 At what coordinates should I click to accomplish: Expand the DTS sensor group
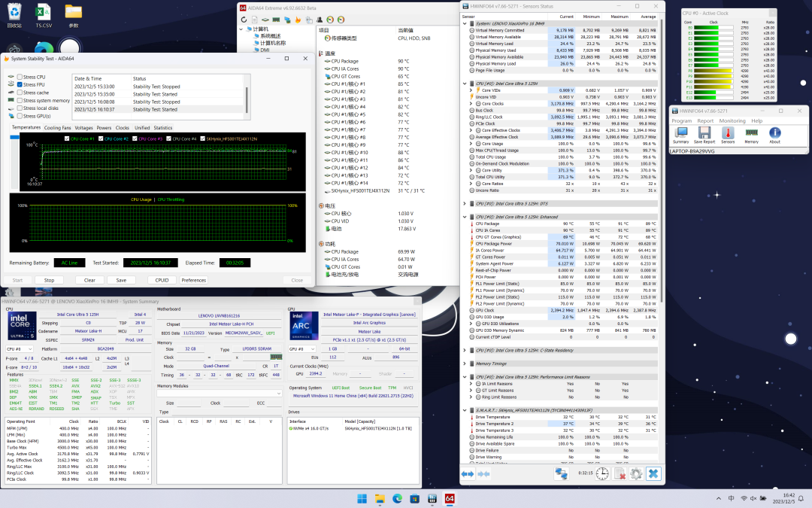click(465, 204)
